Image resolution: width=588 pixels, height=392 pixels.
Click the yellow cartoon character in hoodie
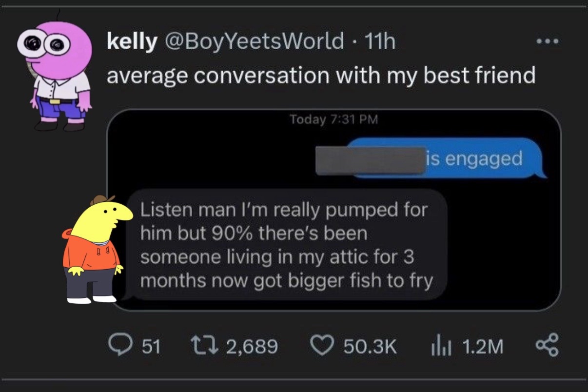click(x=94, y=249)
